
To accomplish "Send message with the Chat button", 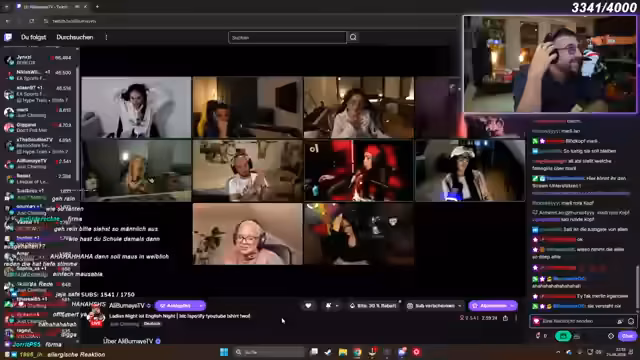I will (x=627, y=336).
